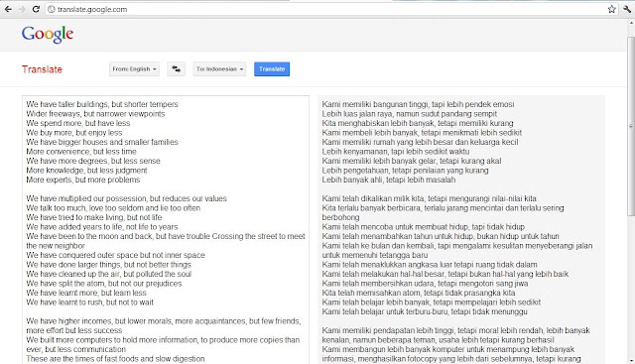
Task: Click source line 'More convenience, but less time'
Action: [x=81, y=152]
